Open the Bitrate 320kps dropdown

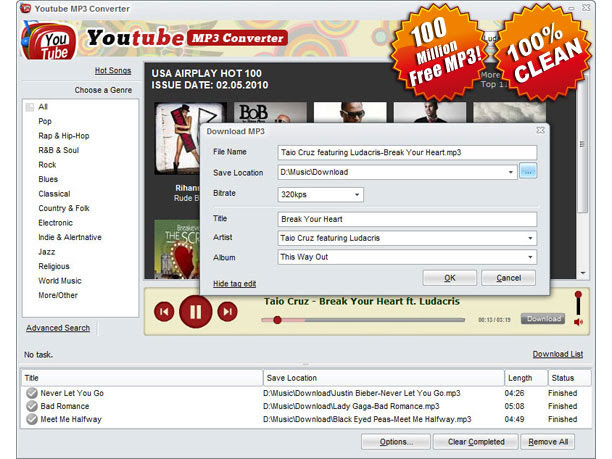[x=357, y=194]
